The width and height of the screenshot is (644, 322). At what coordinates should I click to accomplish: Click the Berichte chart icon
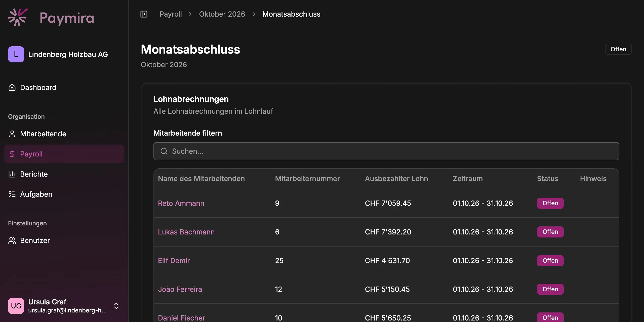[x=12, y=174]
